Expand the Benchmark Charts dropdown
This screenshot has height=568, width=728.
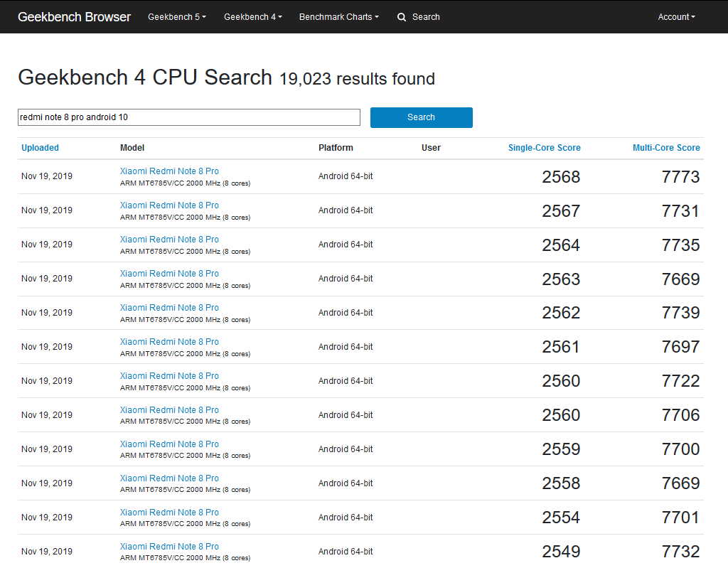(339, 17)
